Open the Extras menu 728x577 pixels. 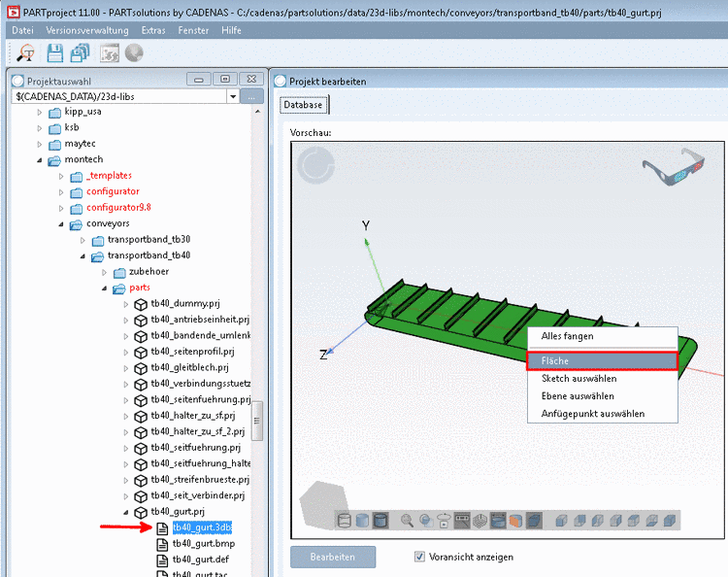[153, 30]
